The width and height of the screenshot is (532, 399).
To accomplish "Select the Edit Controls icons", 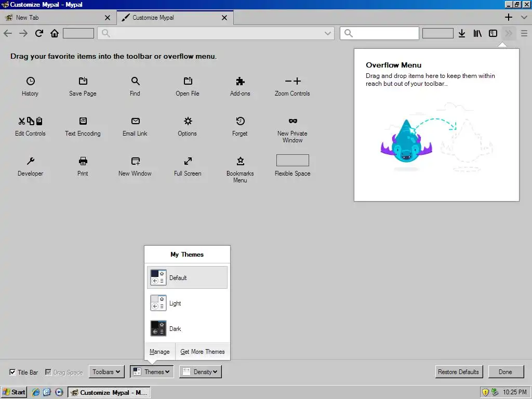I will pos(30,121).
